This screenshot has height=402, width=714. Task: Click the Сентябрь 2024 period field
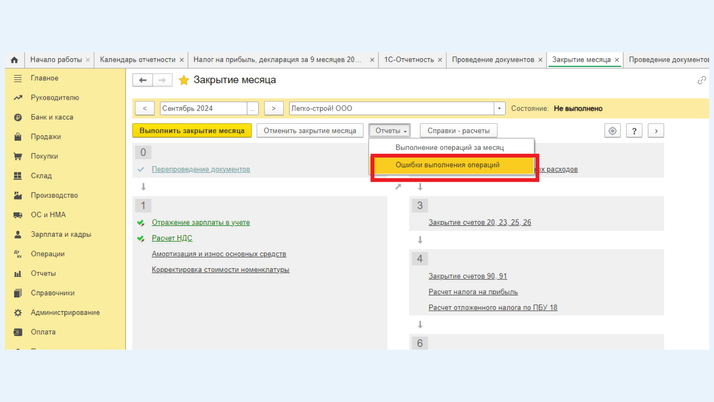click(204, 108)
